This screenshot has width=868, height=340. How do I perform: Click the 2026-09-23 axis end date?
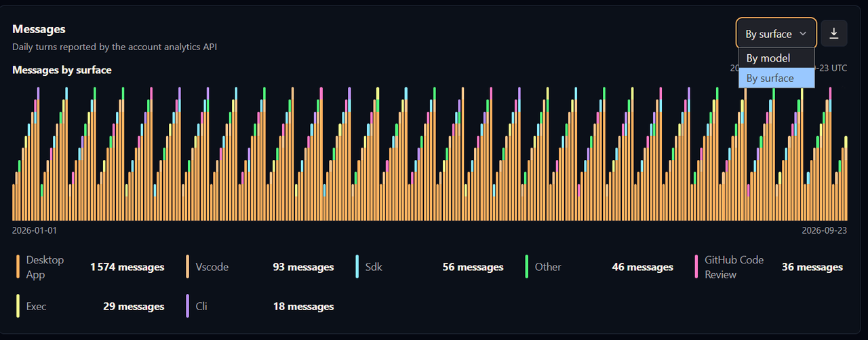pyautogui.click(x=825, y=230)
